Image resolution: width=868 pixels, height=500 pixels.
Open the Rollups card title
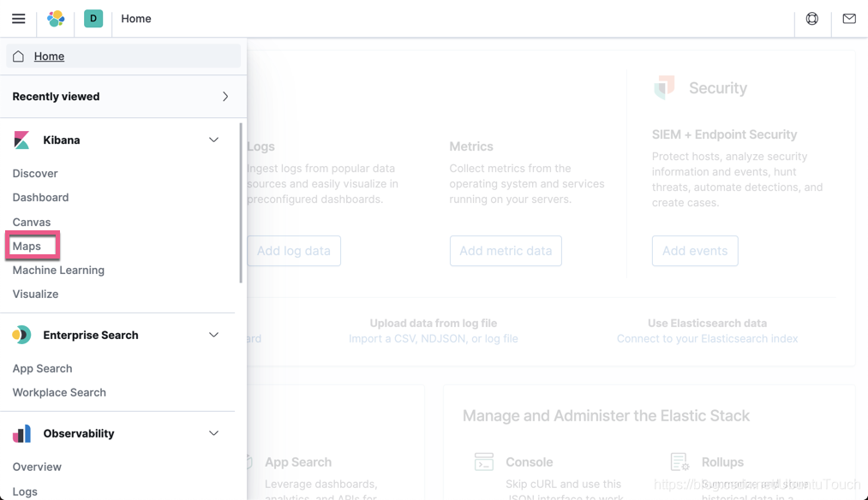(722, 461)
